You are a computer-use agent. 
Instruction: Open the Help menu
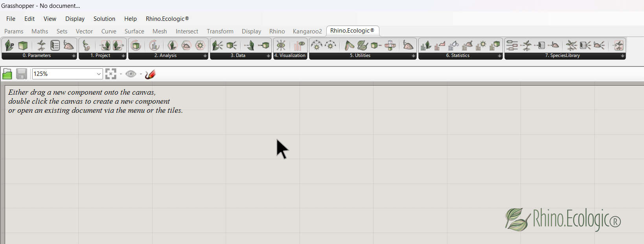click(x=131, y=19)
